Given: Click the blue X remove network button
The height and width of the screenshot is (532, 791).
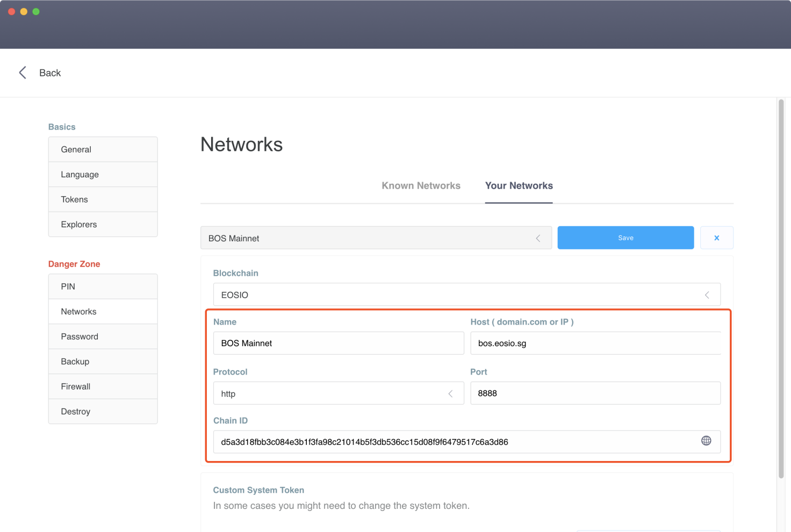Looking at the screenshot, I should click(716, 238).
